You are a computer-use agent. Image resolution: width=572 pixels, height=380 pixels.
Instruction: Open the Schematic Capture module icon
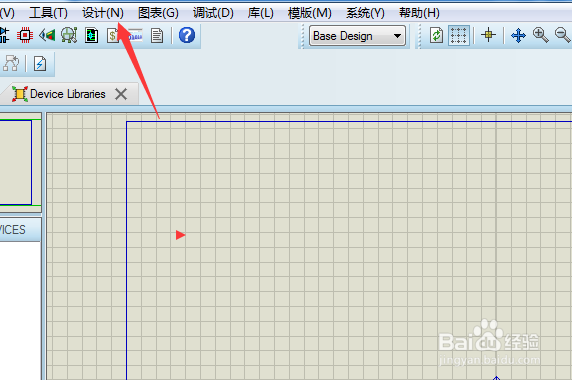point(4,35)
